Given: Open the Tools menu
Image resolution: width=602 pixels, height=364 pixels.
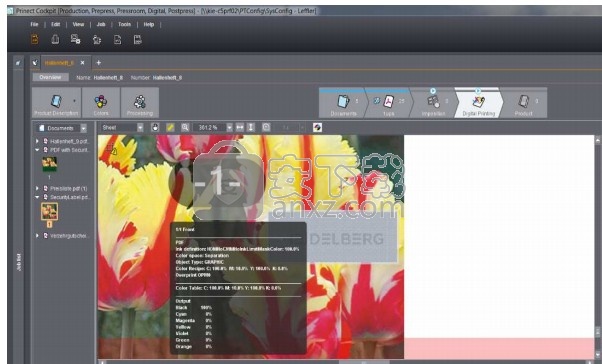Looking at the screenshot, I should (124, 24).
